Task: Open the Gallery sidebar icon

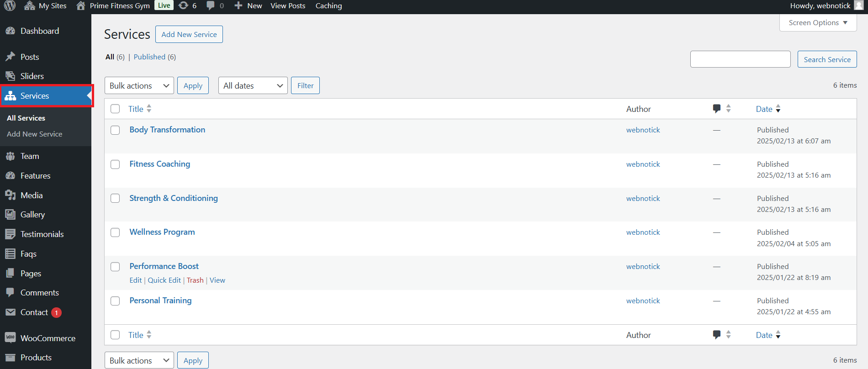Action: pos(11,215)
